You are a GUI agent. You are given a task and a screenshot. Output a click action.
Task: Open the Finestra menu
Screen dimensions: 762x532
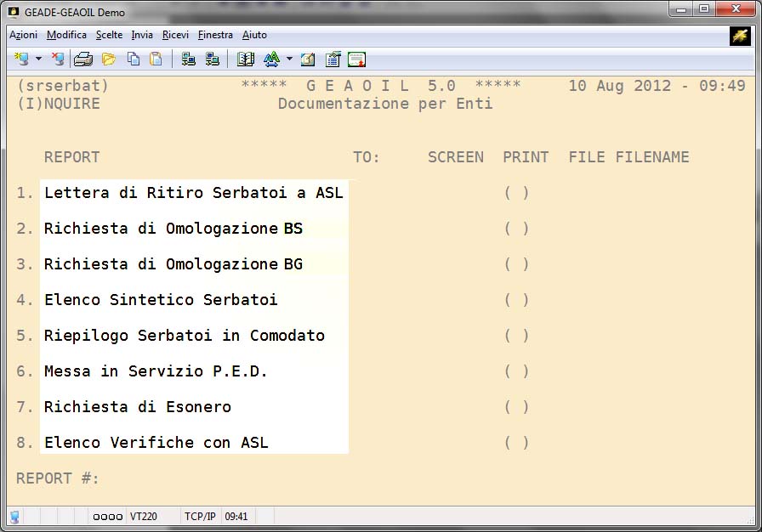tap(215, 35)
